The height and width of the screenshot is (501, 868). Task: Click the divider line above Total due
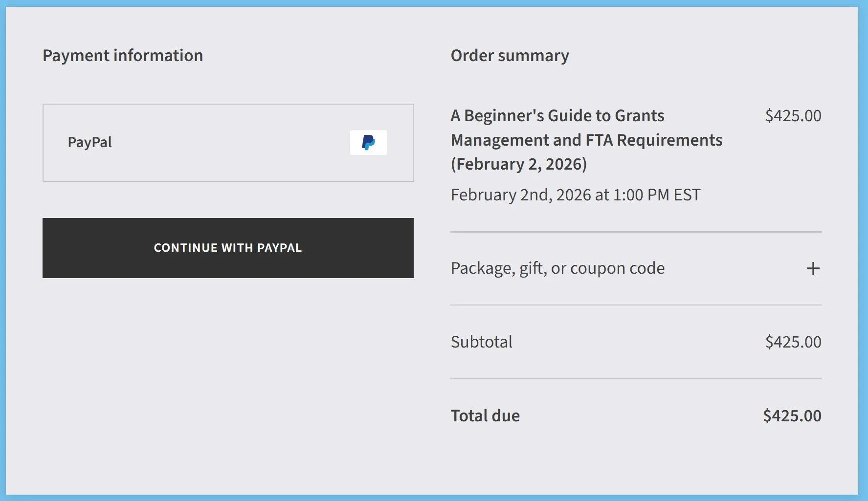(636, 379)
